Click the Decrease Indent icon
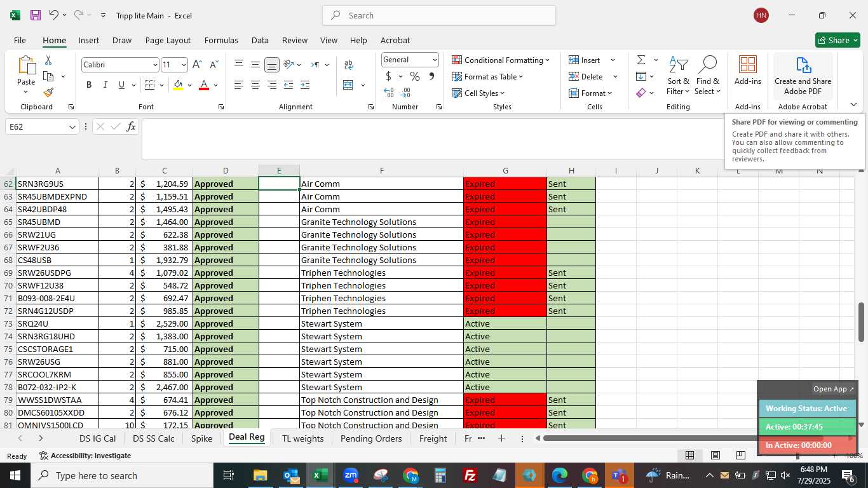 point(288,85)
